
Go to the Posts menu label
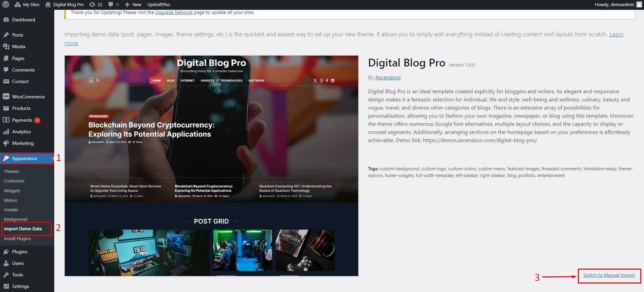[18, 35]
